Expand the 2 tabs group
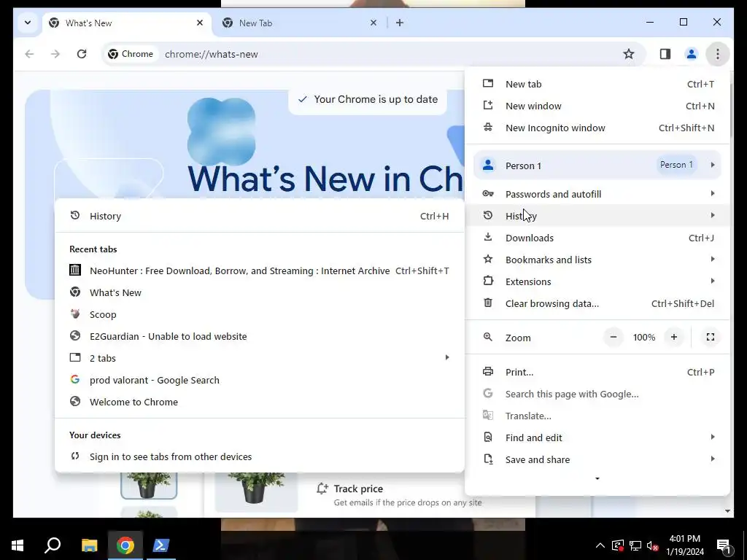Viewport: 747px width, 560px height. pos(260,358)
